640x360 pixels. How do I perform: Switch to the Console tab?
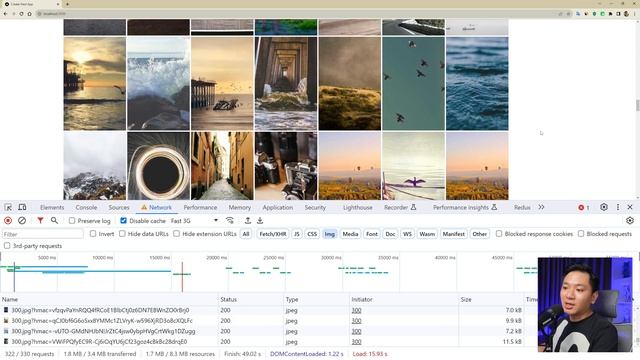(86, 207)
